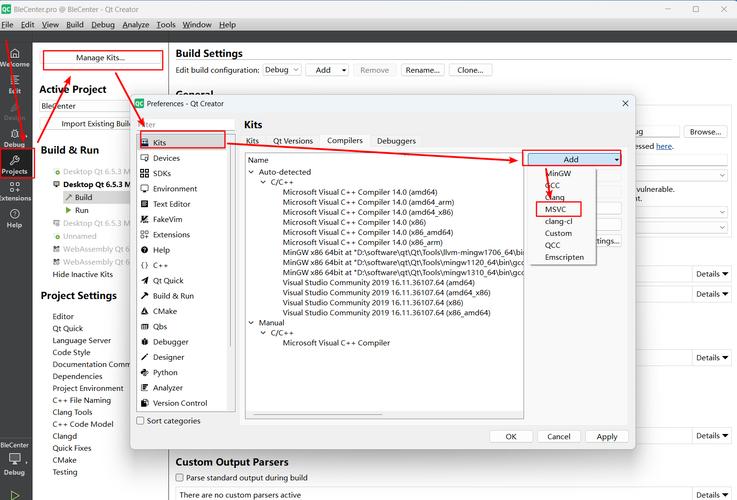The height and width of the screenshot is (500, 737).
Task: Click OK in Preferences dialog
Action: point(511,437)
